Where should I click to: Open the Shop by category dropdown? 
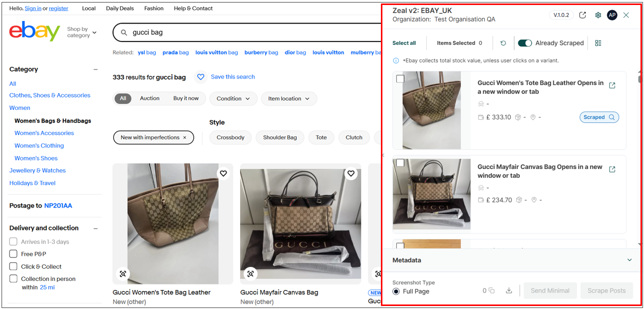tap(82, 32)
